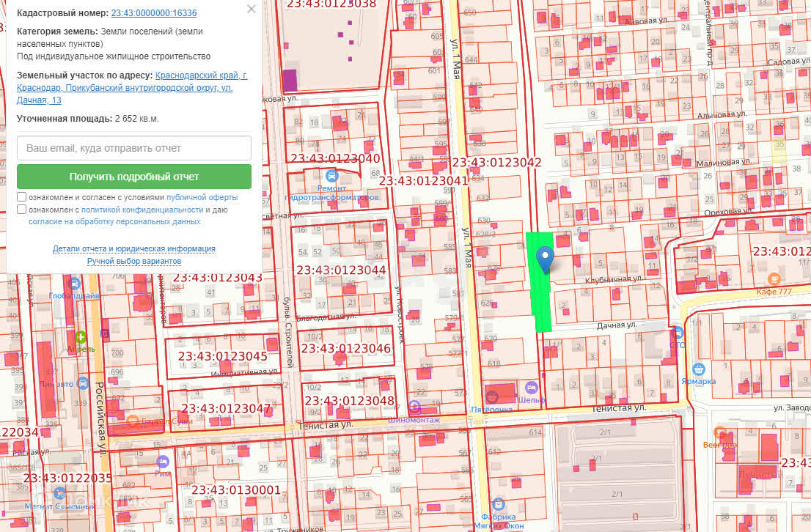Click cadastral block label 23:43:0122035
Image resolution: width=811 pixels, height=532 pixels.
pos(67,478)
